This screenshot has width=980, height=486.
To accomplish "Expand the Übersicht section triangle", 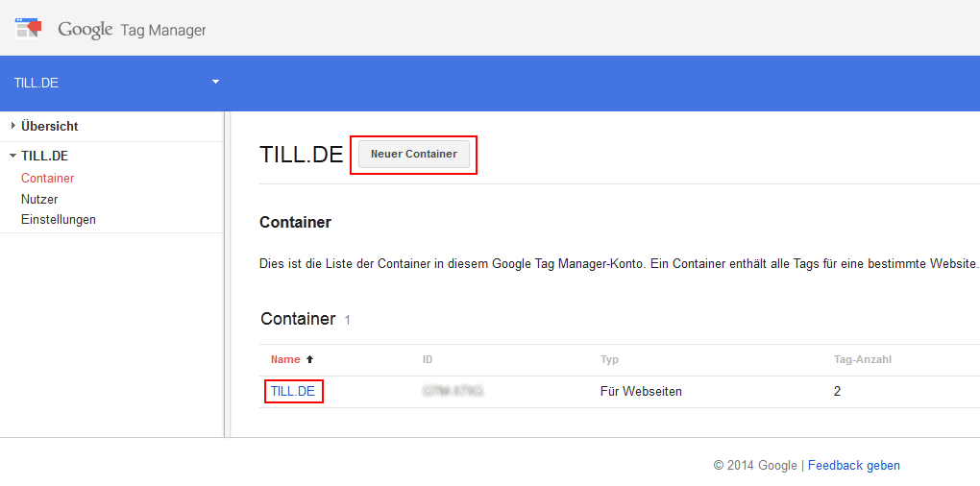I will [x=13, y=126].
